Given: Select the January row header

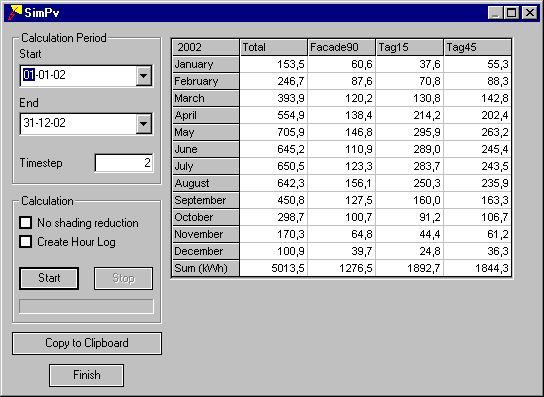Looking at the screenshot, I should pyautogui.click(x=206, y=64).
